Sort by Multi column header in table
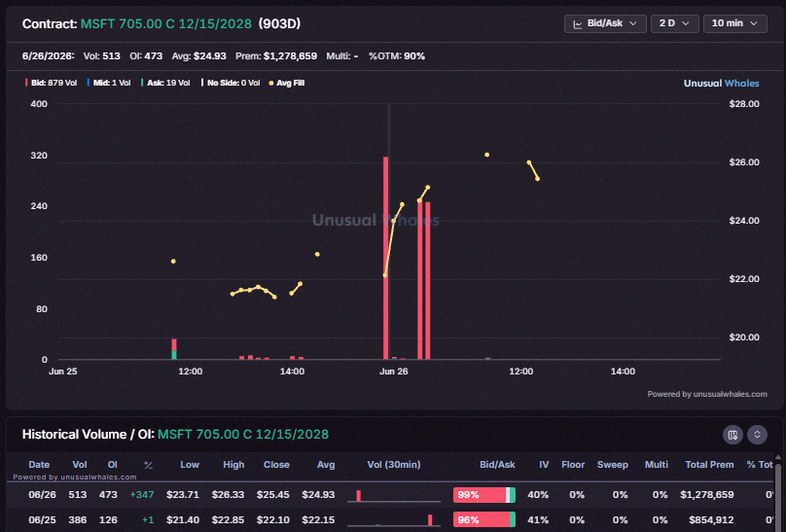Screen dimensions: 786x532 [x=657, y=465]
